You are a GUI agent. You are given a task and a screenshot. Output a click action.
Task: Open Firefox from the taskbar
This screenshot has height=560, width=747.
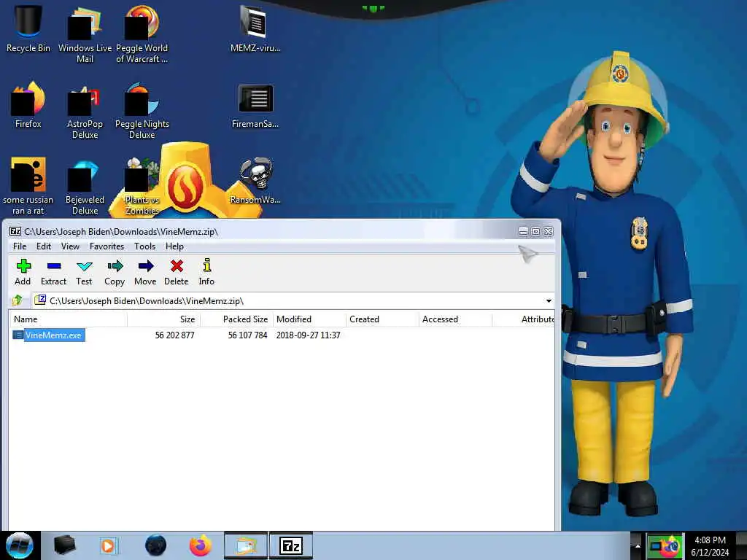coord(200,545)
